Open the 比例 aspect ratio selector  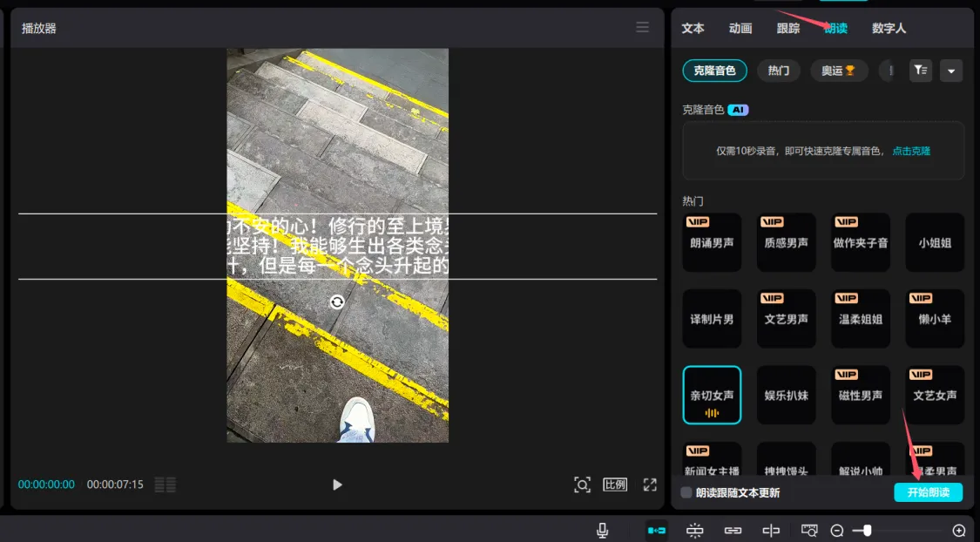click(x=615, y=484)
